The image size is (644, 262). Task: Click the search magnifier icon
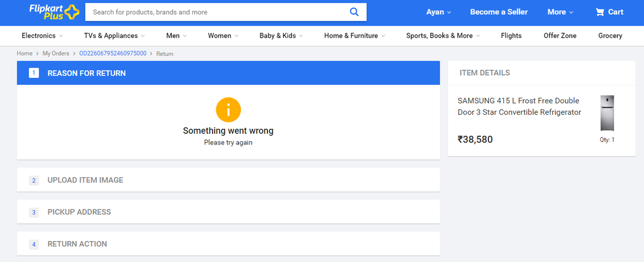354,12
